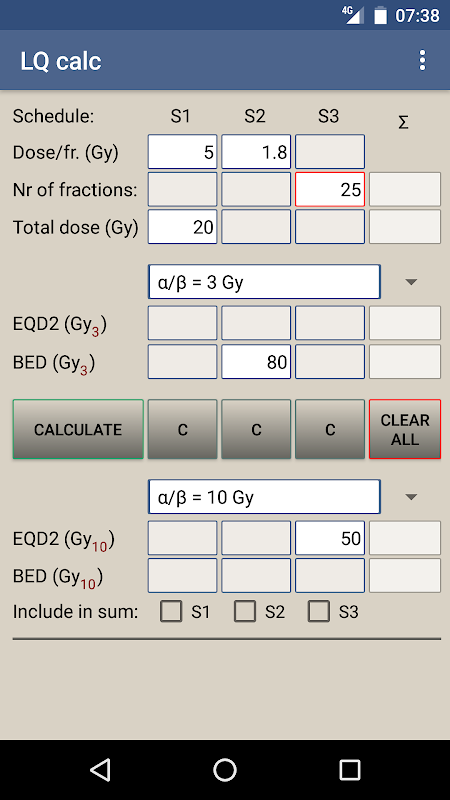Tap the 4G signal icon
This screenshot has width=450, height=800.
click(x=353, y=15)
